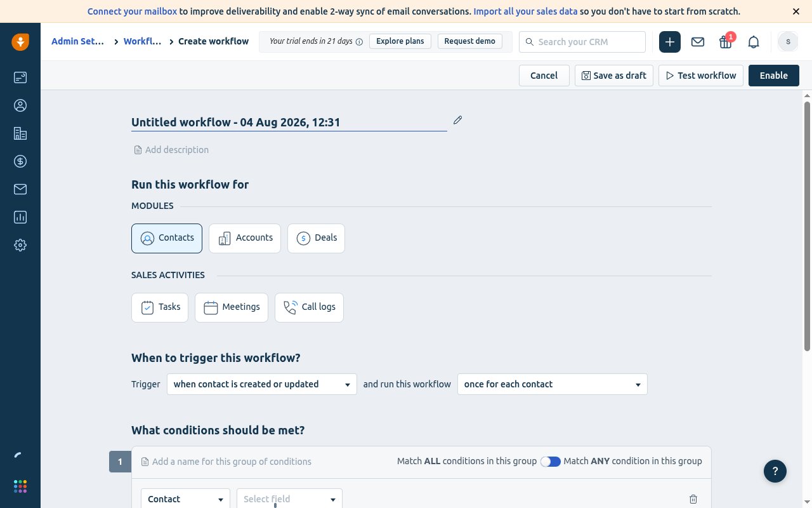
Task: Click the quick add plus button
Action: (x=670, y=42)
